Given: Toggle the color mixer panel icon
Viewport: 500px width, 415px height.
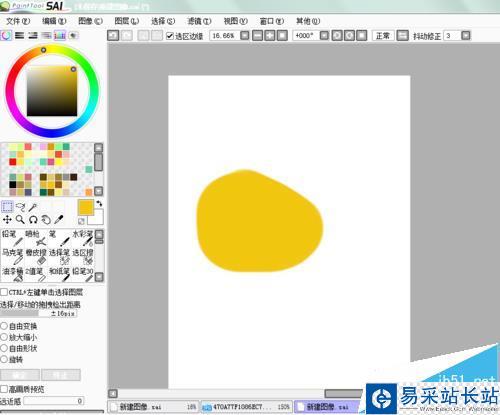Looking at the screenshot, I should [46, 35].
